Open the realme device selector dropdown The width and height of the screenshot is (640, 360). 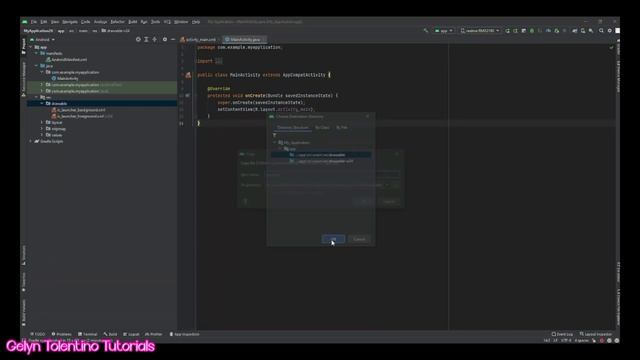click(480, 31)
